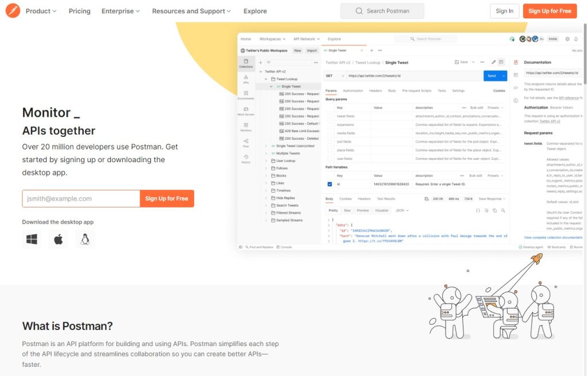Image resolution: width=588 pixels, height=376 pixels.
Task: Select the APIs sidebar icon in the app preview
Action: tap(246, 79)
